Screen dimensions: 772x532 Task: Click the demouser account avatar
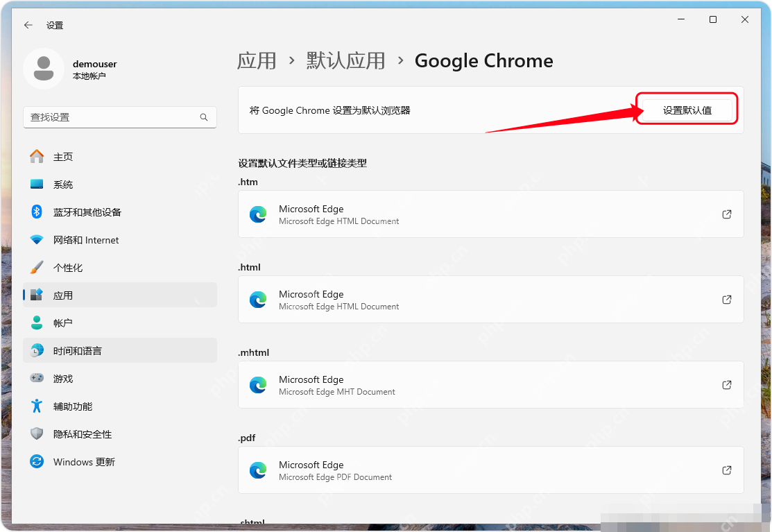pos(43,69)
